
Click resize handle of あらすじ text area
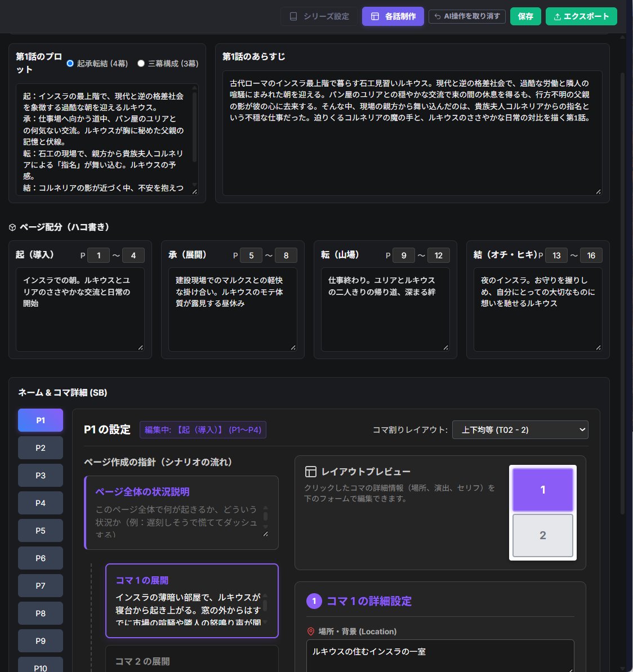pos(598,191)
